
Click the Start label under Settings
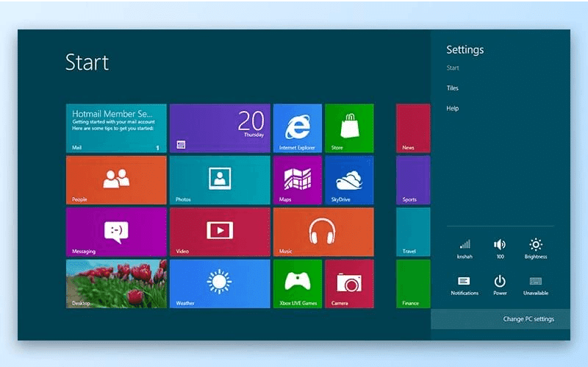(453, 68)
